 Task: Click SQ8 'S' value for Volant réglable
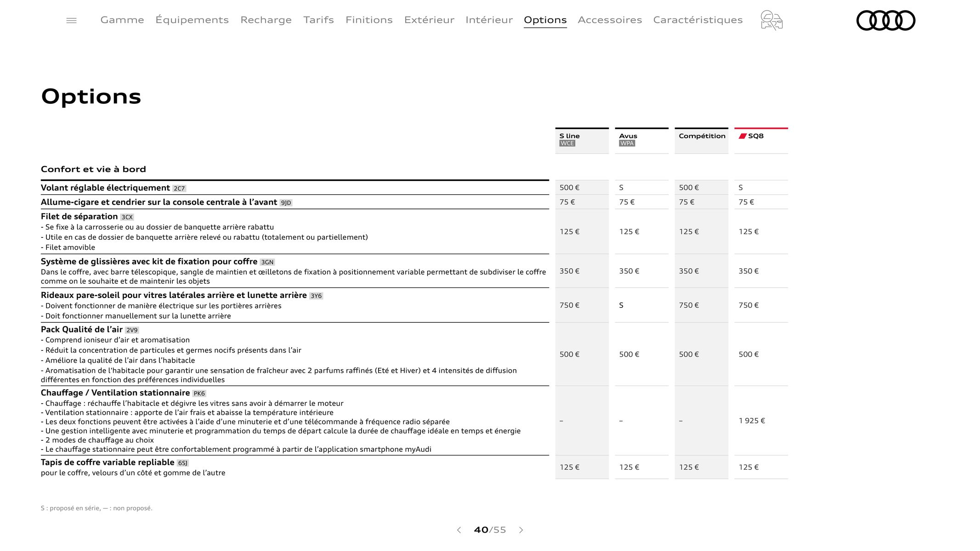[741, 187]
